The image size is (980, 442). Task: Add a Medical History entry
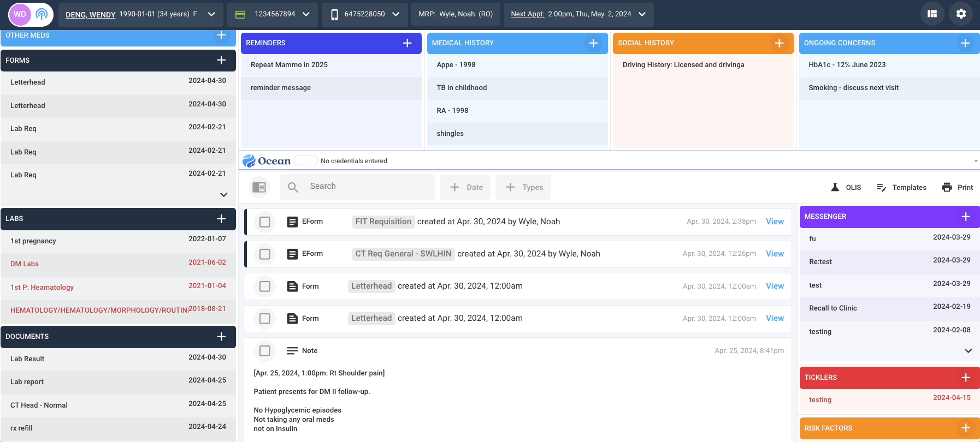pyautogui.click(x=593, y=43)
